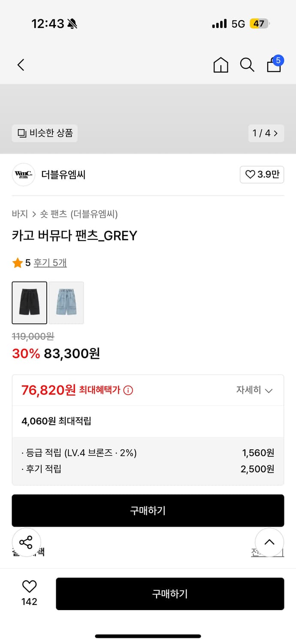Open the 바지 category breadcrumb
Image resolution: width=296 pixels, height=644 pixels.
(20, 214)
